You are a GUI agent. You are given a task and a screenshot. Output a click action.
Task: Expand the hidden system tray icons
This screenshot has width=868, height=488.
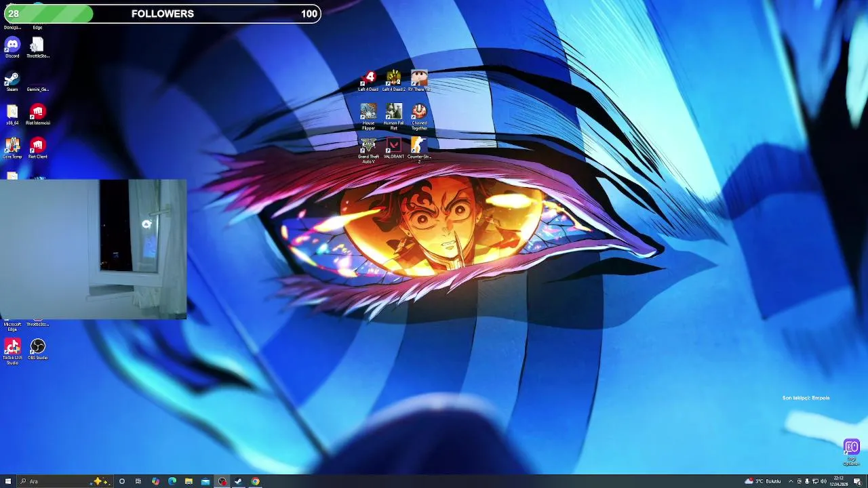pos(790,481)
